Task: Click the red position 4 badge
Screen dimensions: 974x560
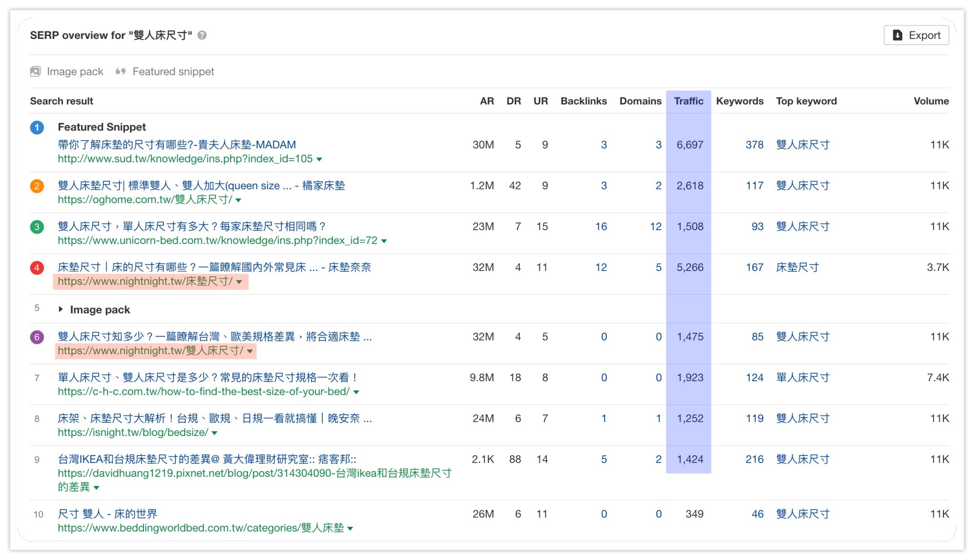Action: tap(37, 268)
